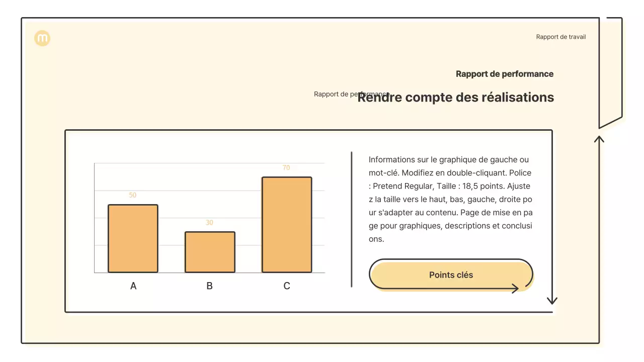Click the right arrowhead under Points clés
The height and width of the screenshot is (362, 644).
point(515,289)
